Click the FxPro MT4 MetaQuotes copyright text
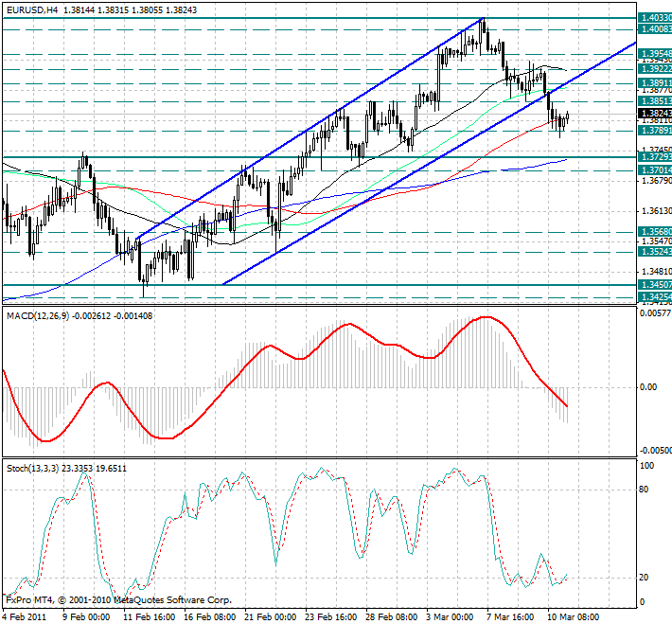 118,600
